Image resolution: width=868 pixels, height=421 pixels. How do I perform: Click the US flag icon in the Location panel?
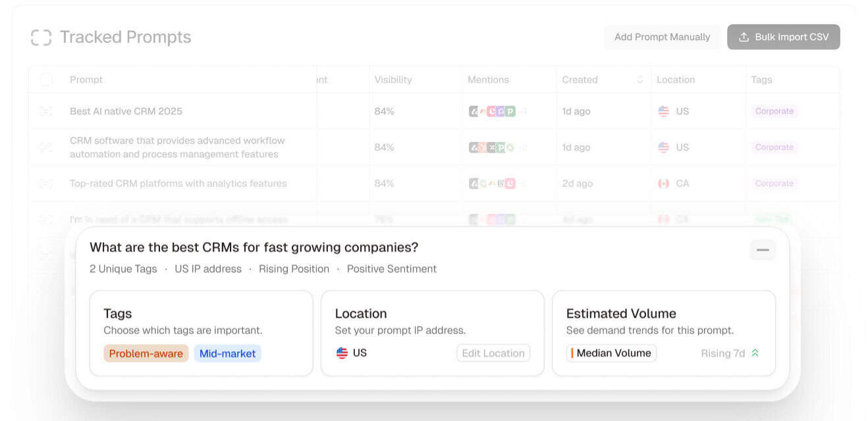342,353
